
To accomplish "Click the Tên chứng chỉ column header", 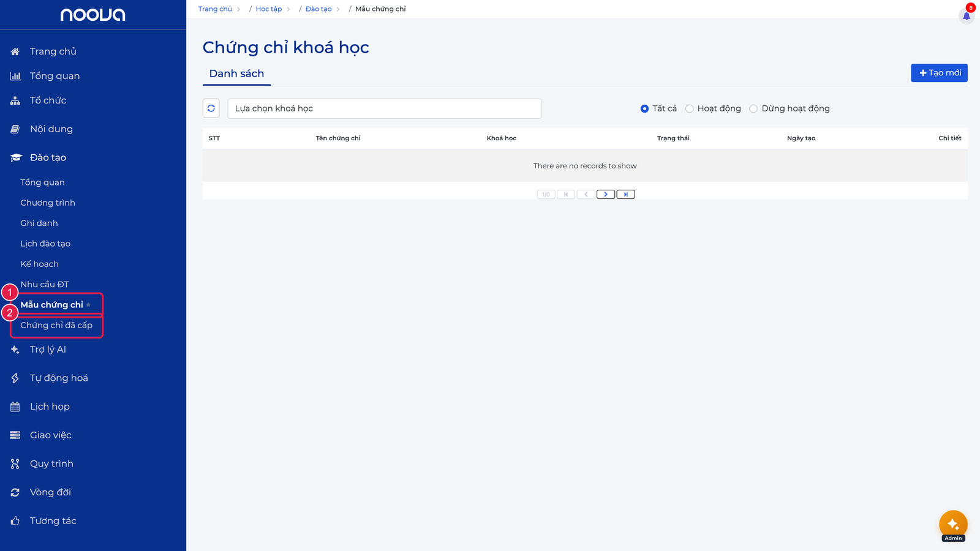I will tap(338, 138).
